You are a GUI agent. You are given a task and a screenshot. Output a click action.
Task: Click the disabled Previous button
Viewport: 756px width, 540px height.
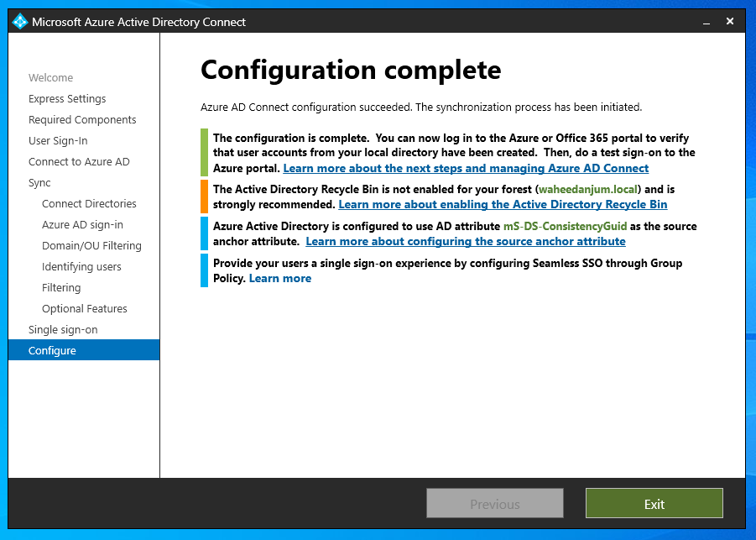coord(495,503)
